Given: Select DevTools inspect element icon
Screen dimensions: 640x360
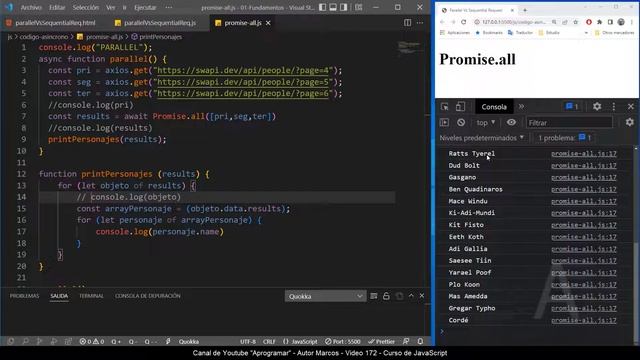Looking at the screenshot, I should (x=444, y=107).
